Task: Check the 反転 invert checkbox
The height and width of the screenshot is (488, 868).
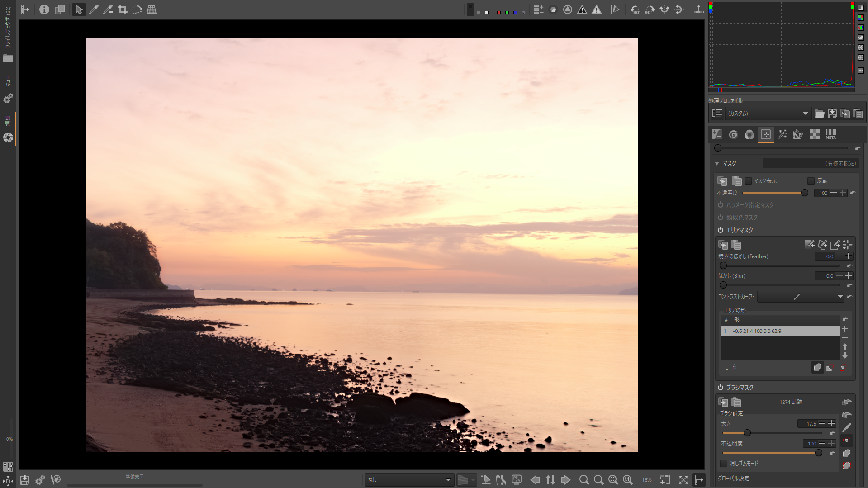Action: [x=811, y=181]
